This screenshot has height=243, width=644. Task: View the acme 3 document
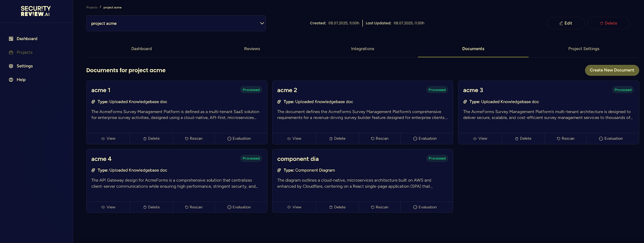tap(480, 138)
